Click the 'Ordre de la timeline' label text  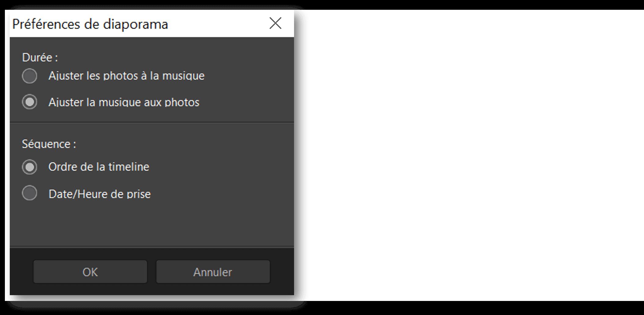click(x=99, y=167)
